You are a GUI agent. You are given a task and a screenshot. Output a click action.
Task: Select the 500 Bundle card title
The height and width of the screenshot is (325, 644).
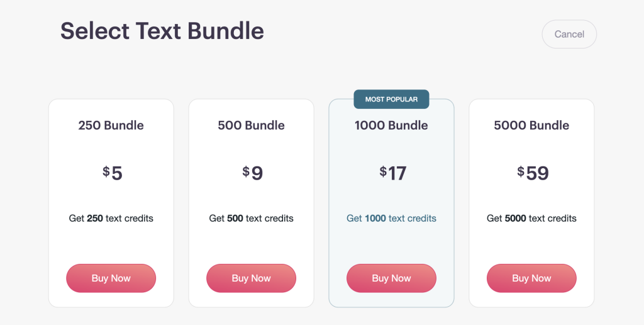(251, 125)
